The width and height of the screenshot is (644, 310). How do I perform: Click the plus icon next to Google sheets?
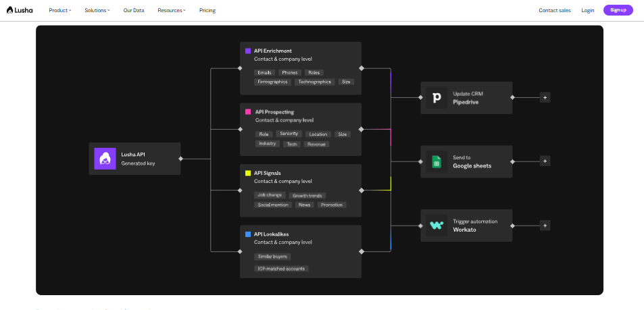click(x=545, y=161)
